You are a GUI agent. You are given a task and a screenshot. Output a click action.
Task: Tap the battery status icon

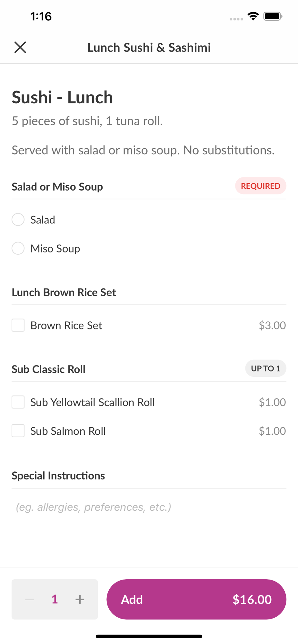coord(273,16)
